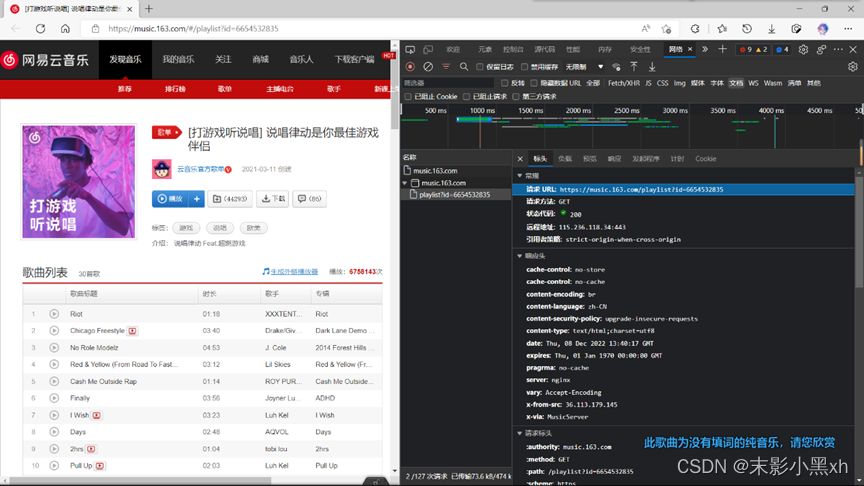Clear the network log
Viewport: 864px width, 486px height.
[428, 67]
